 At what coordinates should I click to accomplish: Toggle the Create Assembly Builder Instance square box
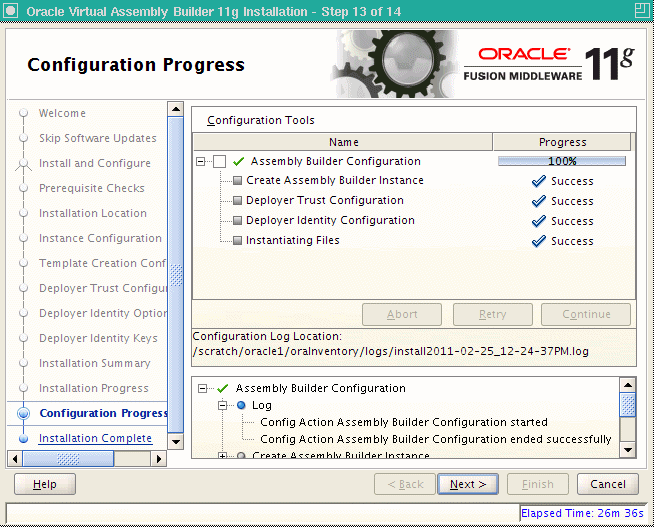point(237,181)
